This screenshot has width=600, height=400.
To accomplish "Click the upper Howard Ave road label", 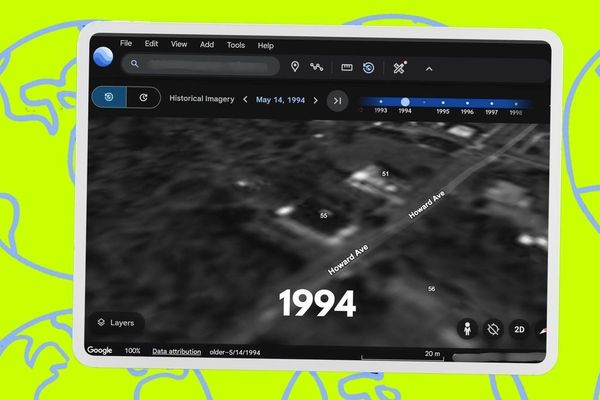I will click(427, 205).
